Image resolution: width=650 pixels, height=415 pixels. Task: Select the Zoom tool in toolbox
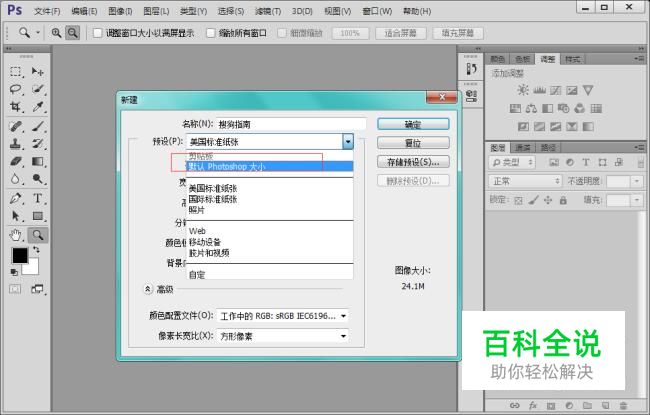click(x=38, y=235)
